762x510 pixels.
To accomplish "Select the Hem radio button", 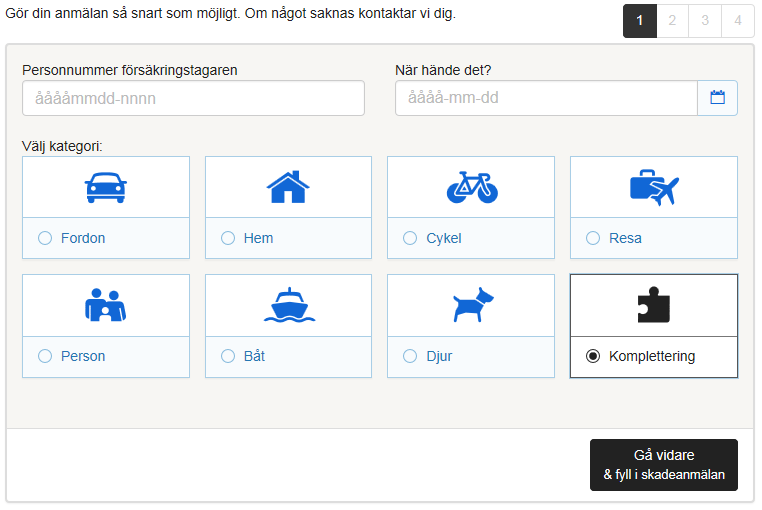I will coord(228,238).
